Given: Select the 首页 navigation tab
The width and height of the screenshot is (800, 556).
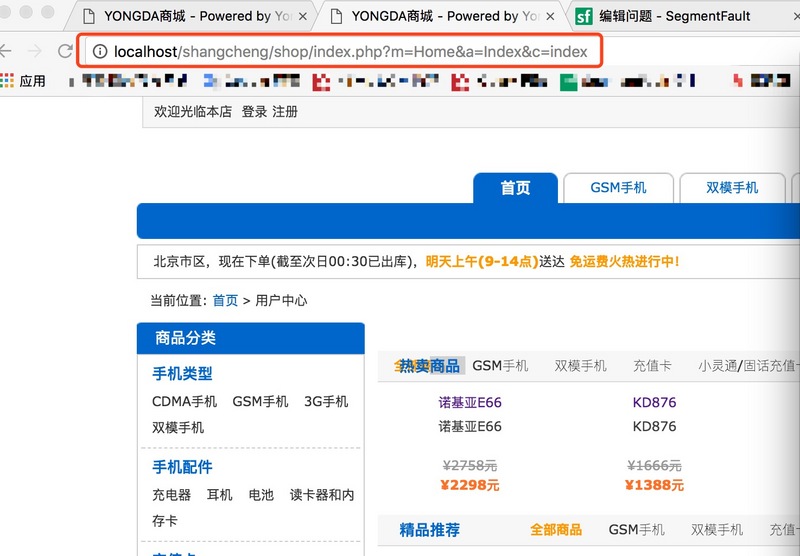Looking at the screenshot, I should [515, 188].
